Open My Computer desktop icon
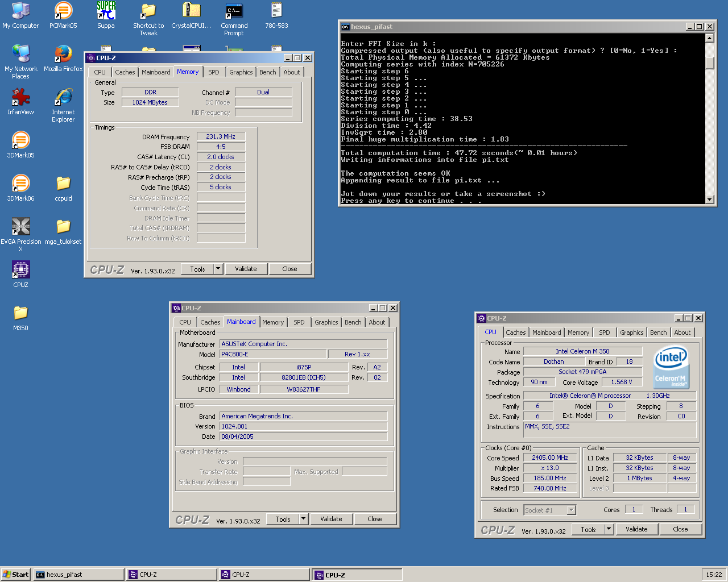This screenshot has height=582, width=728. (x=20, y=15)
